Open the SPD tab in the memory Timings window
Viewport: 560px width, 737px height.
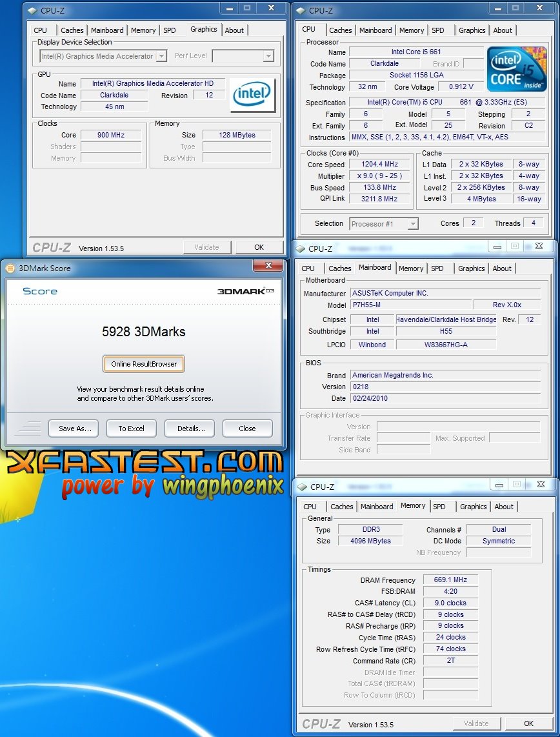click(x=439, y=507)
